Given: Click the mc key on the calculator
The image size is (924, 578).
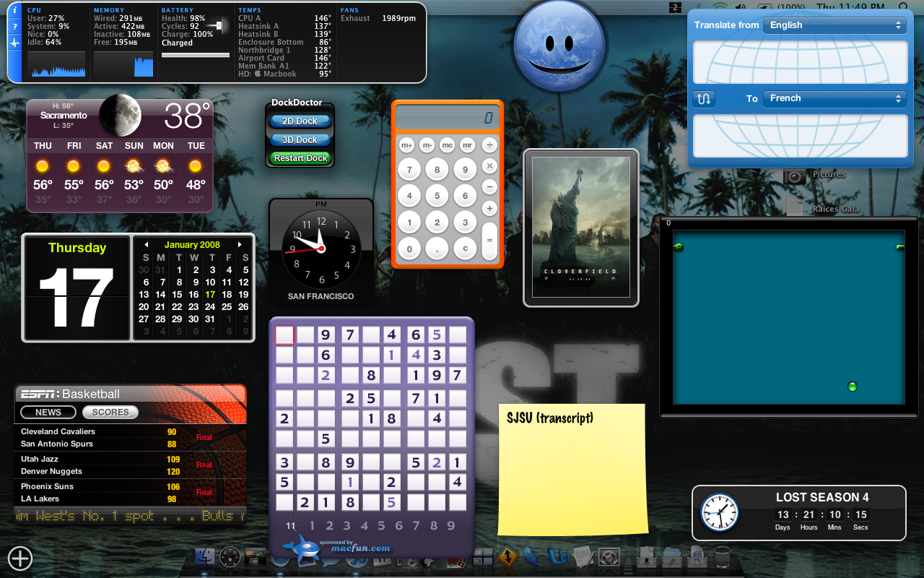Looking at the screenshot, I should (448, 144).
